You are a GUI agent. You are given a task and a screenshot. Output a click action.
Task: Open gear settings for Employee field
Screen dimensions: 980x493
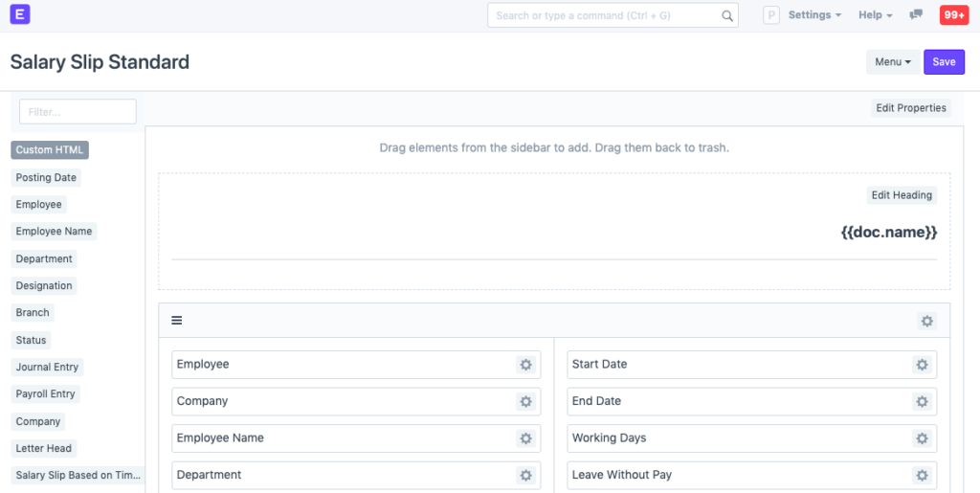tap(525, 365)
